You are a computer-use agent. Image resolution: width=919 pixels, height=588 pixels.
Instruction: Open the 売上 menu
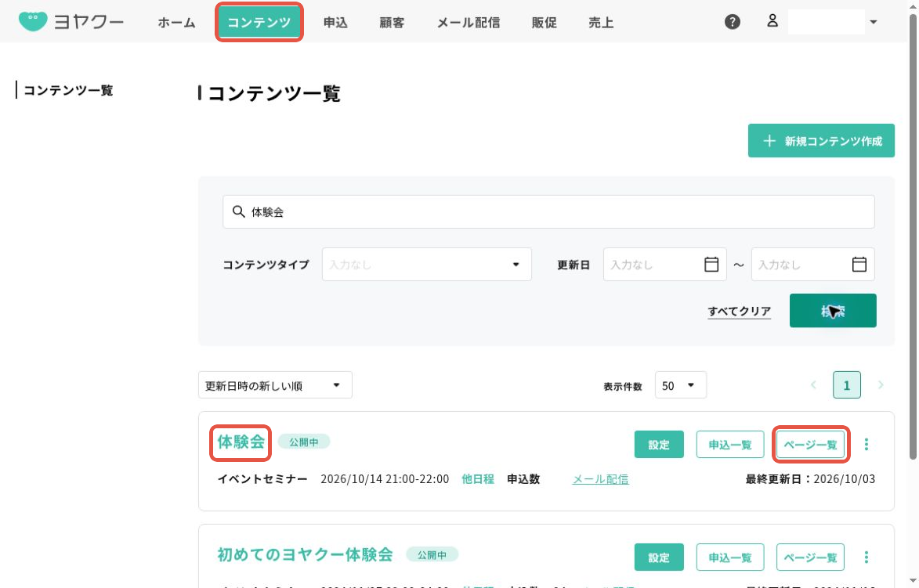(x=601, y=23)
